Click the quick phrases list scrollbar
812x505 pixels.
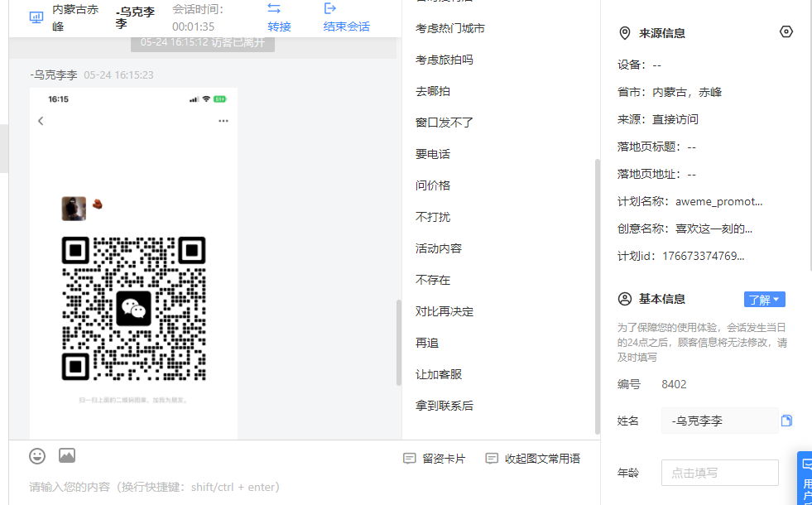tap(597, 296)
